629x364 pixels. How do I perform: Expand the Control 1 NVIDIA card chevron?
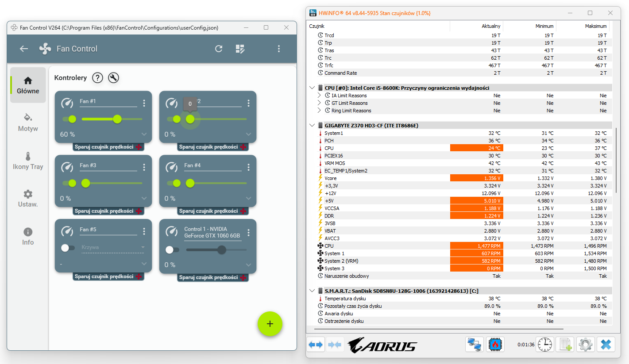click(x=248, y=264)
